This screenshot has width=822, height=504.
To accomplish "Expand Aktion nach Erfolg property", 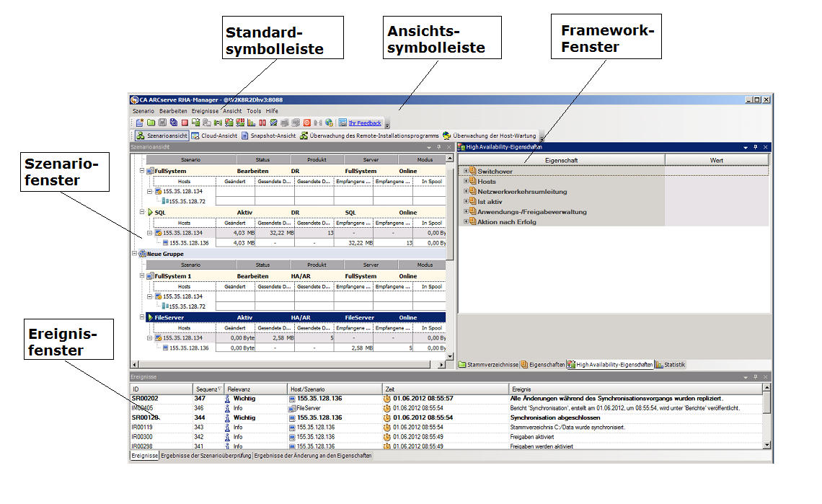I will click(466, 222).
